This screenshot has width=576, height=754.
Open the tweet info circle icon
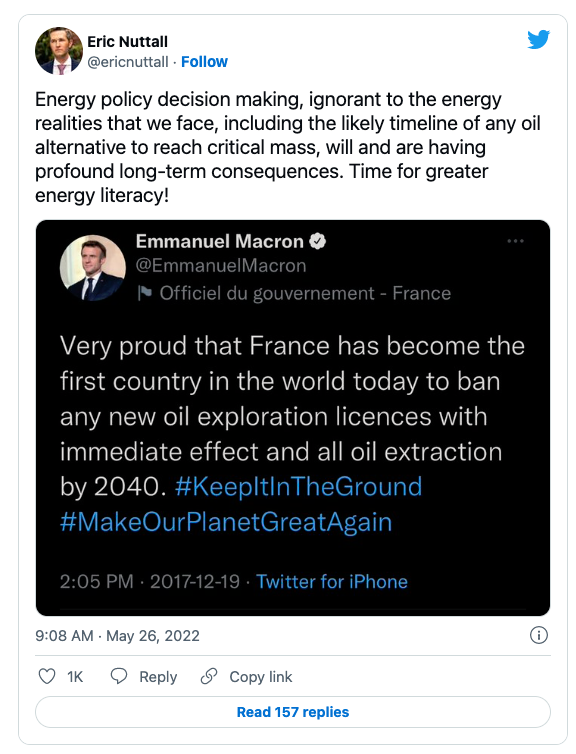pos(538,635)
